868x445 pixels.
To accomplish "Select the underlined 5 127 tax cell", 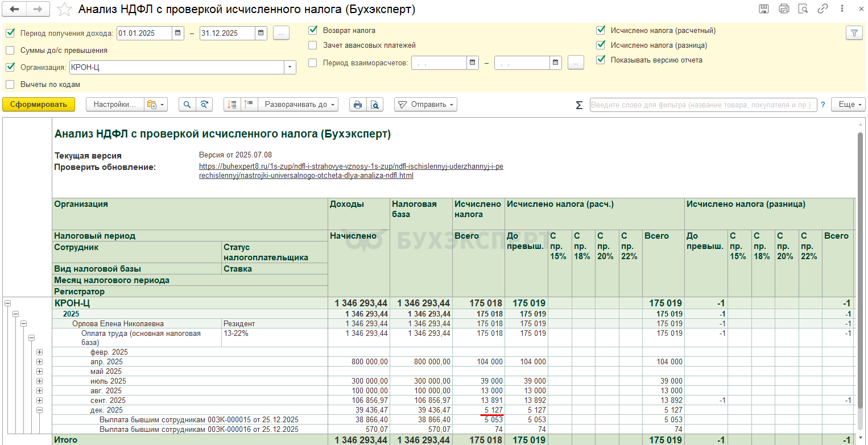I will click(479, 410).
